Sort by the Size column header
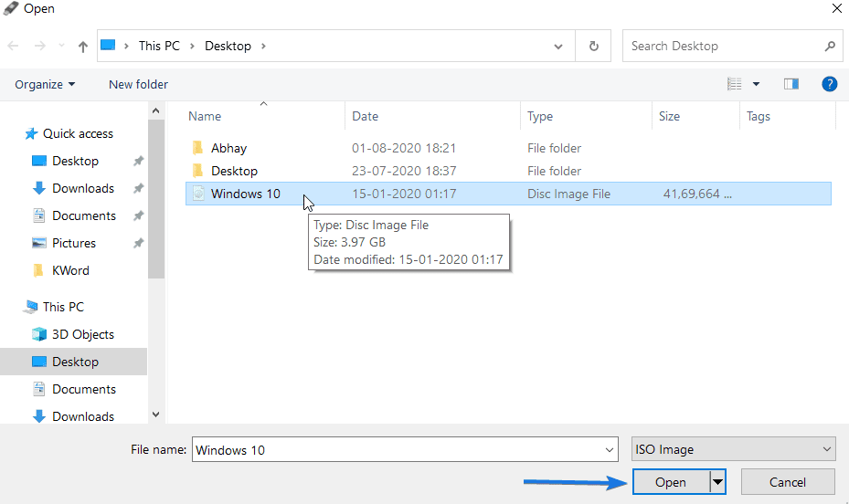 point(669,116)
